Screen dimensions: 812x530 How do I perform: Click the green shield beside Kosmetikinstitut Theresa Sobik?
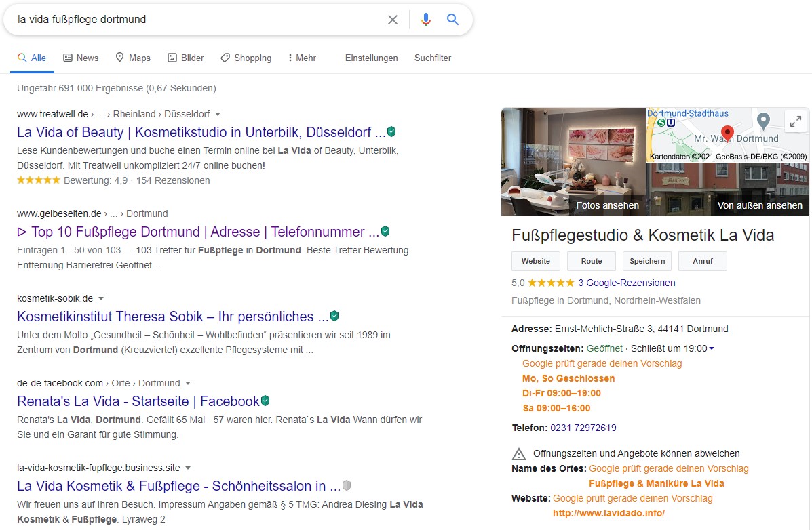click(x=334, y=316)
